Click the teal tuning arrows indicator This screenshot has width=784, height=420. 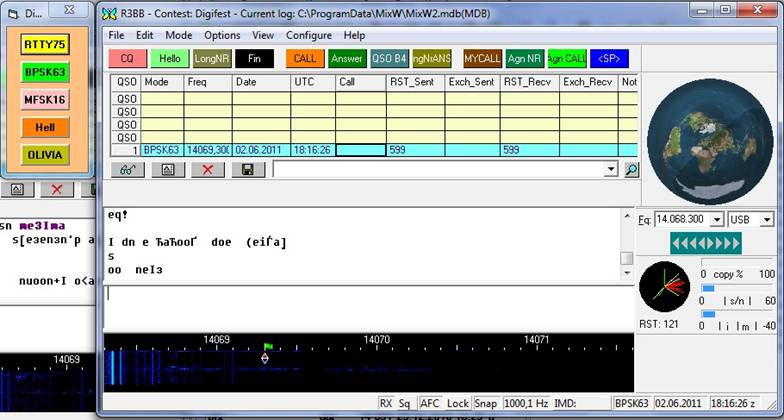coord(705,243)
